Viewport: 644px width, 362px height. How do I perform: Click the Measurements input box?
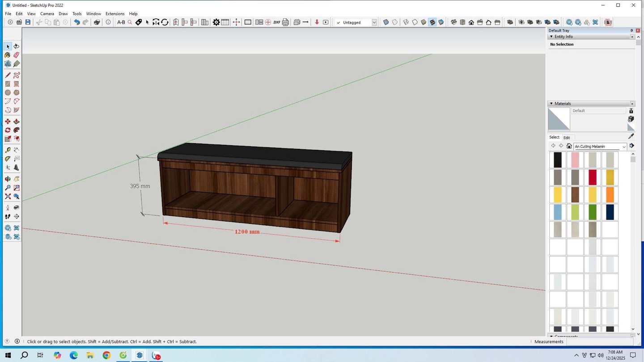tap(600, 342)
